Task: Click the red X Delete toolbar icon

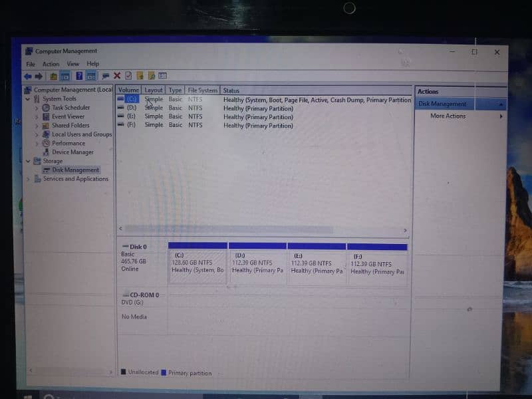Action: point(117,76)
